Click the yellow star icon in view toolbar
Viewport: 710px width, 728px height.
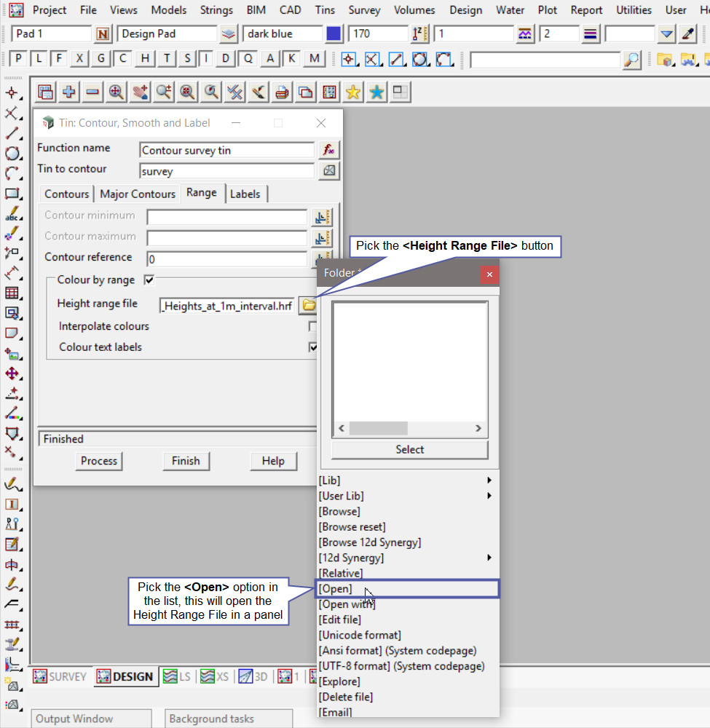point(353,92)
